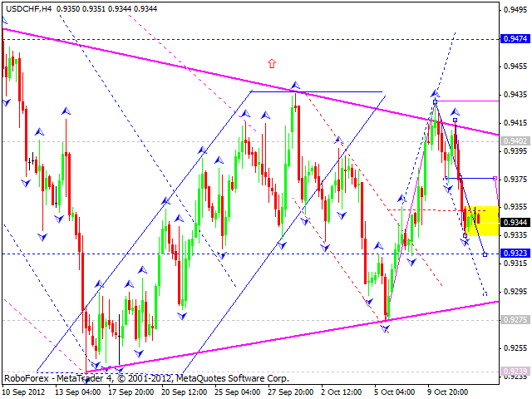
Task: Click the RoboForex MetaTrader 4 copyright text
Action: (146, 378)
